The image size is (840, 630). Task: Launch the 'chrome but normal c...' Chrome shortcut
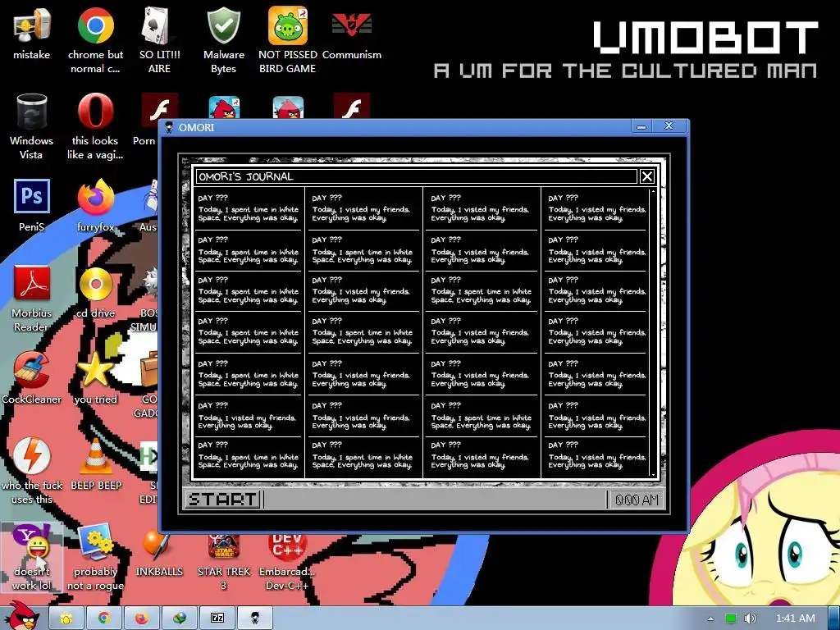click(x=95, y=25)
